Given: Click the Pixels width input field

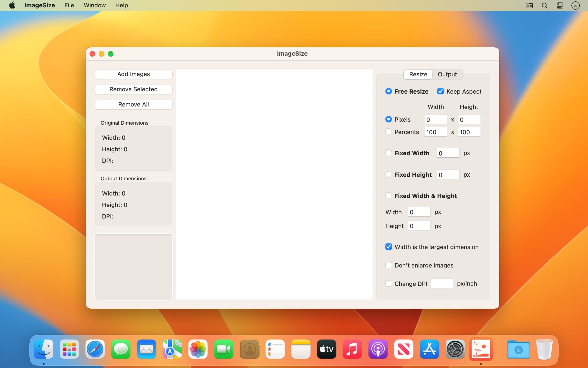Looking at the screenshot, I should [436, 119].
